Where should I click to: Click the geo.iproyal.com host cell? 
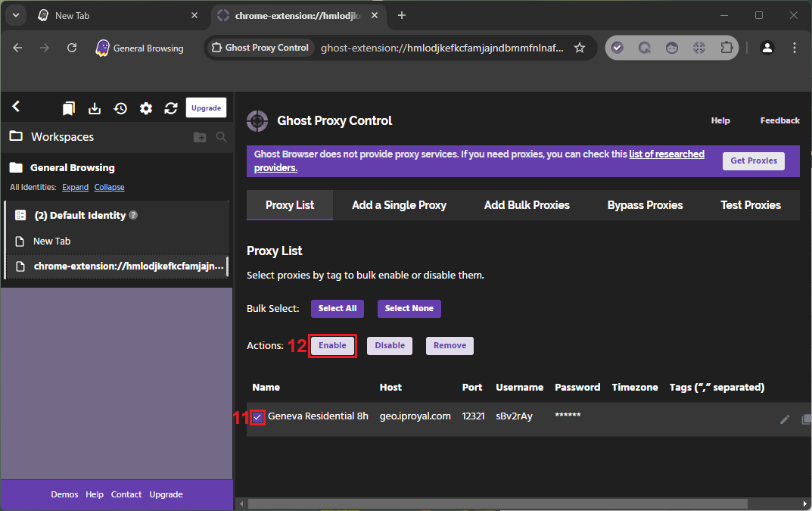click(x=415, y=416)
